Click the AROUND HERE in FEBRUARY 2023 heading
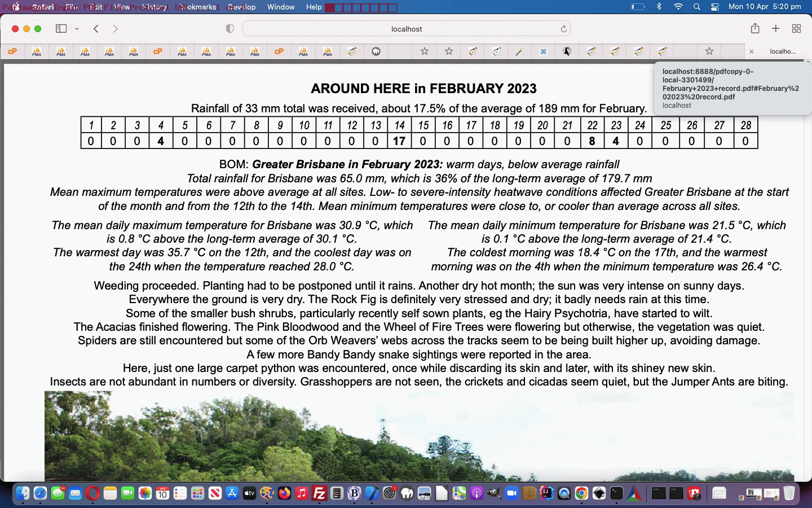 pyautogui.click(x=423, y=89)
